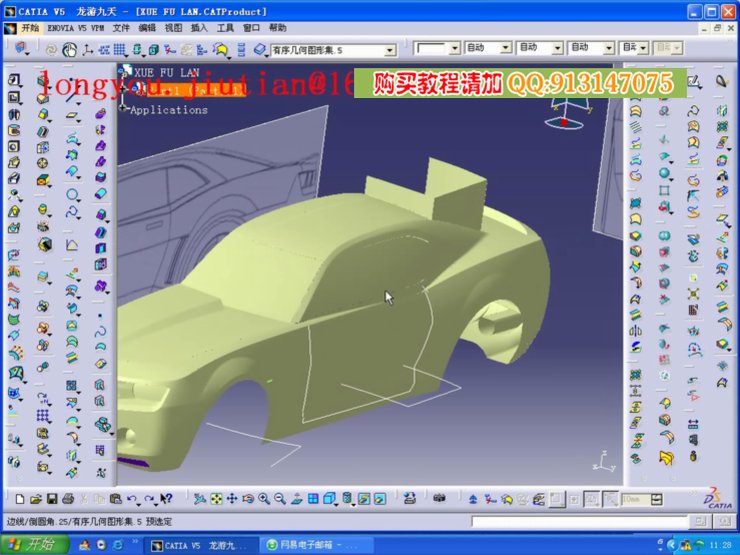The height and width of the screenshot is (555, 740).
Task: Open the 插入 menu
Action: (x=199, y=28)
